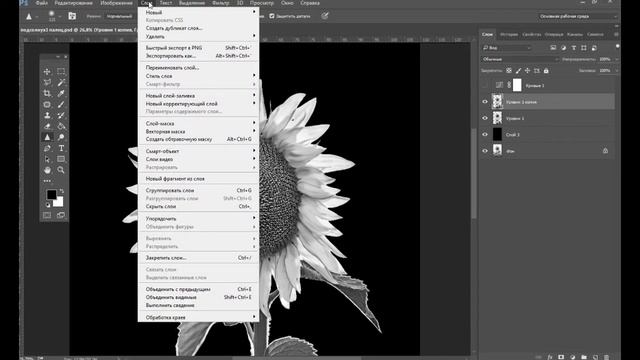Select the Brush tool

(x=61, y=104)
